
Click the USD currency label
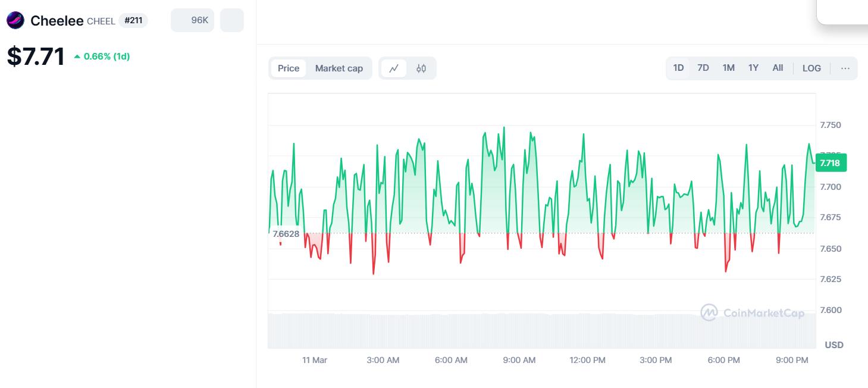834,345
